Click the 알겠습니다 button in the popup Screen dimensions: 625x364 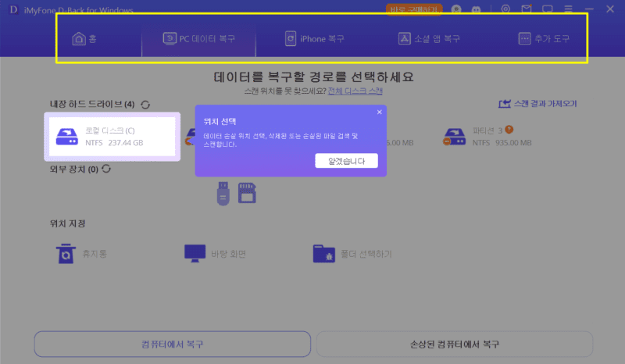346,161
